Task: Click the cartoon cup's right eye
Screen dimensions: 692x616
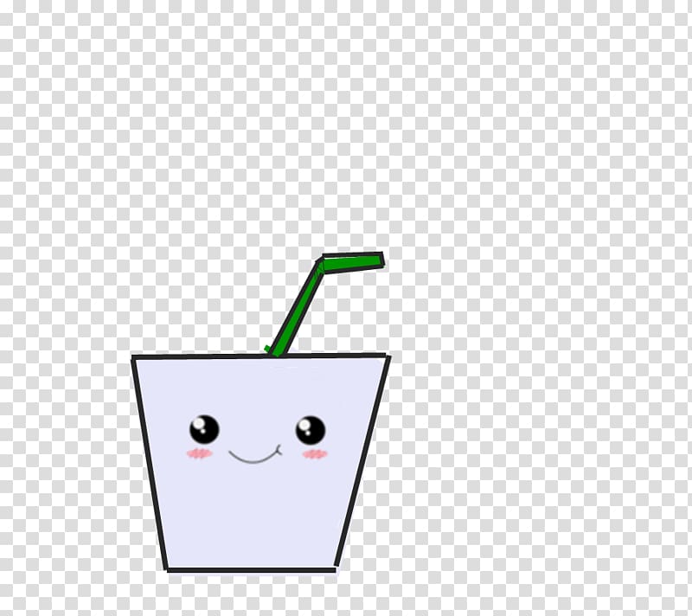Action: pyautogui.click(x=310, y=429)
